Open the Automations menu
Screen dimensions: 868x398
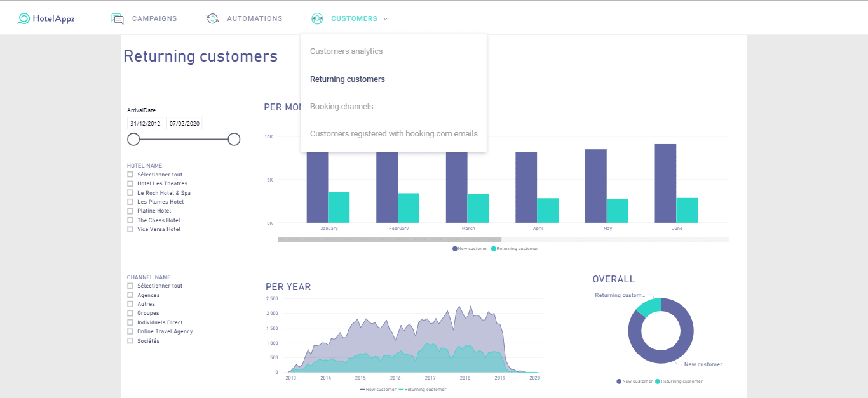tap(254, 19)
